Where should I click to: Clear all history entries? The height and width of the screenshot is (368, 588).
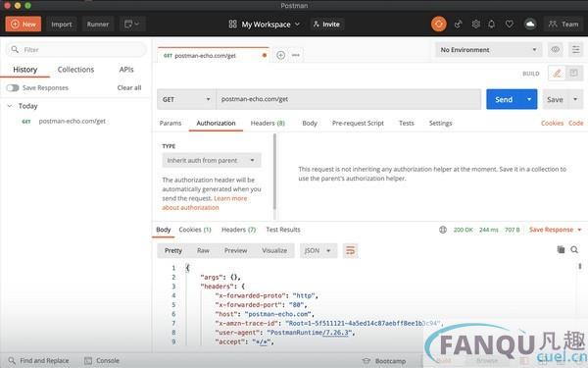click(129, 88)
